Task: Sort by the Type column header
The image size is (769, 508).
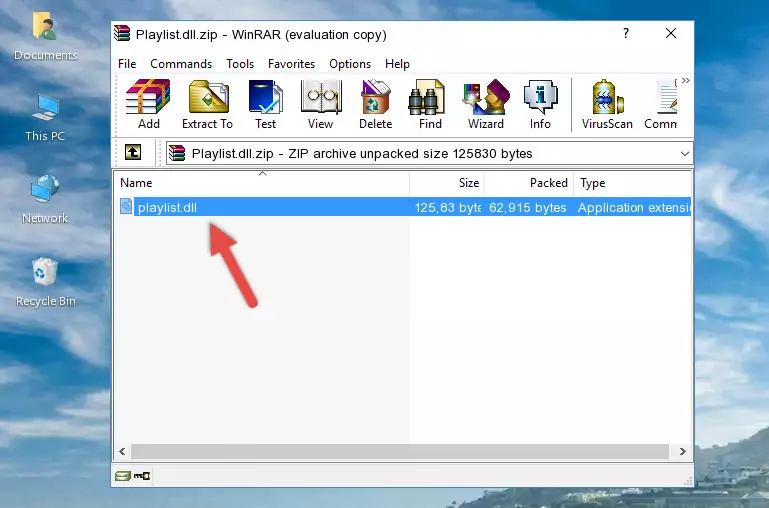Action: tap(633, 183)
